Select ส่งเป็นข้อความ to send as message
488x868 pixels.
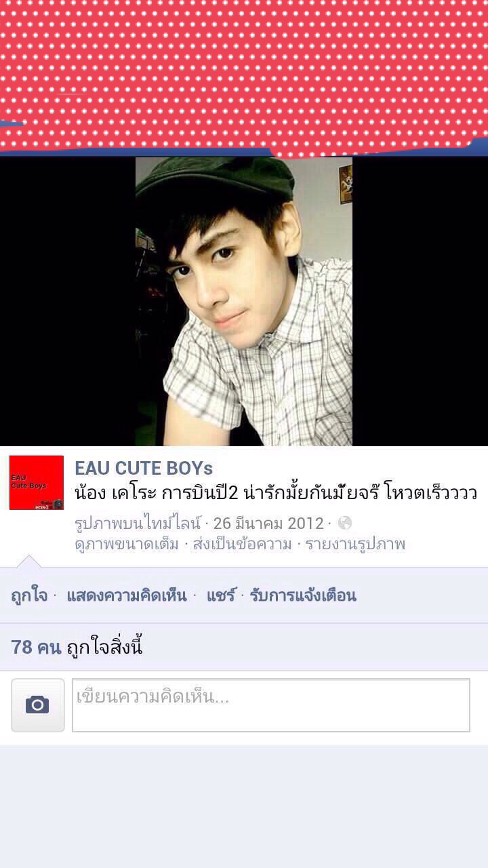pyautogui.click(x=242, y=544)
